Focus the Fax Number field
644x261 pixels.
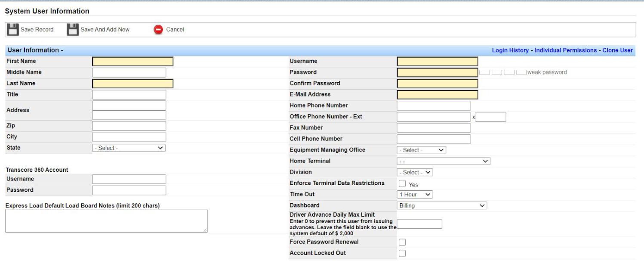point(434,128)
